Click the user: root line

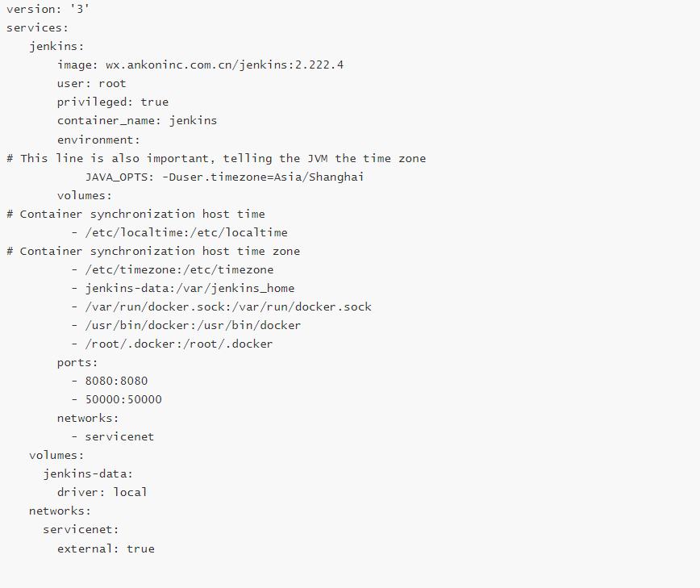91,83
